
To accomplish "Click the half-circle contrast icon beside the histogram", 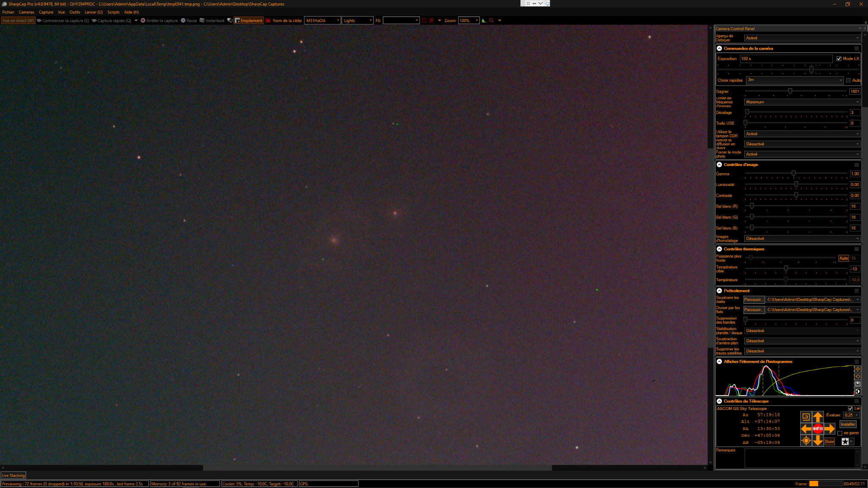I will [x=858, y=391].
